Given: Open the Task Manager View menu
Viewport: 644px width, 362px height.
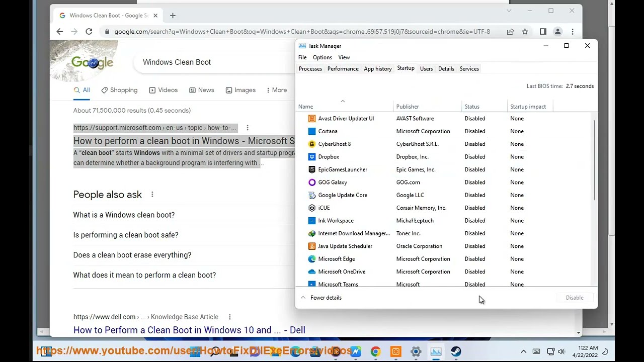Looking at the screenshot, I should pyautogui.click(x=344, y=57).
